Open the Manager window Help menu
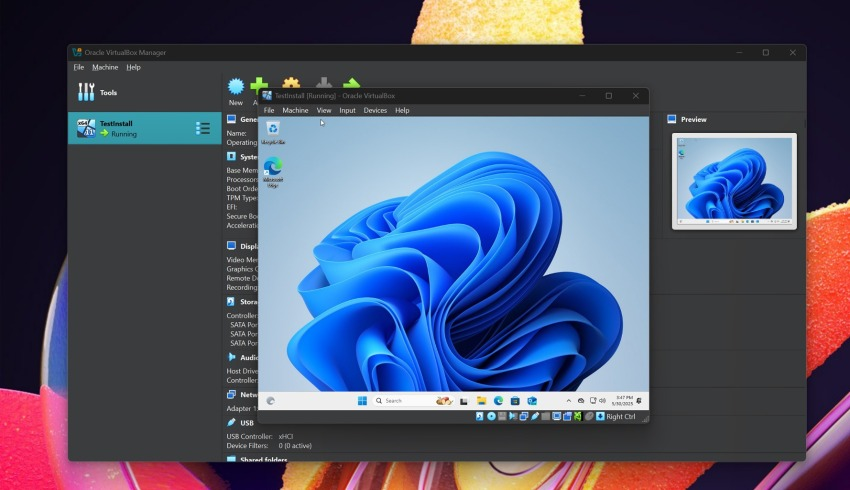Viewport: 850px width, 490px height. (x=133, y=67)
